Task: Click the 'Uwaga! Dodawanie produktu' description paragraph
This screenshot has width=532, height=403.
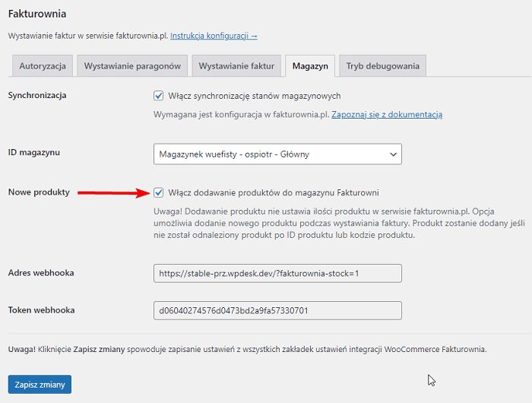Action: [339, 223]
